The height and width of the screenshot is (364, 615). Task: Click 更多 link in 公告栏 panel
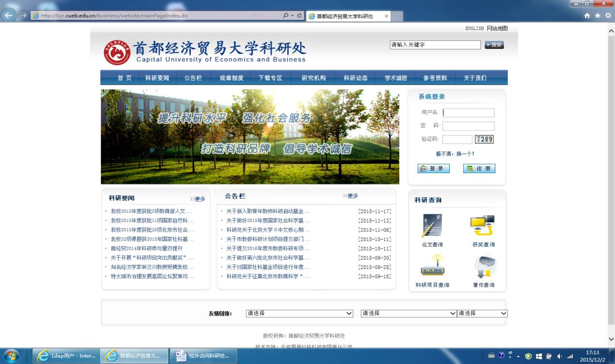(x=350, y=196)
